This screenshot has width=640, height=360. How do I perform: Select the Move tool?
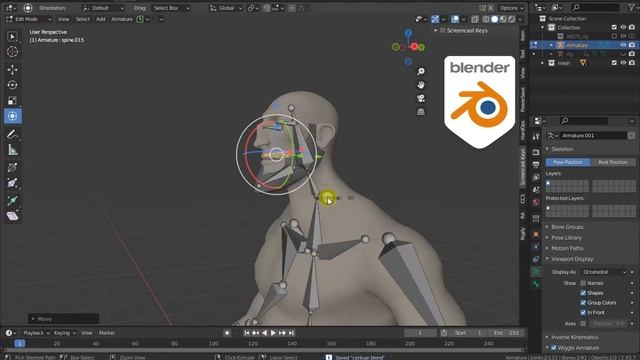pos(12,70)
